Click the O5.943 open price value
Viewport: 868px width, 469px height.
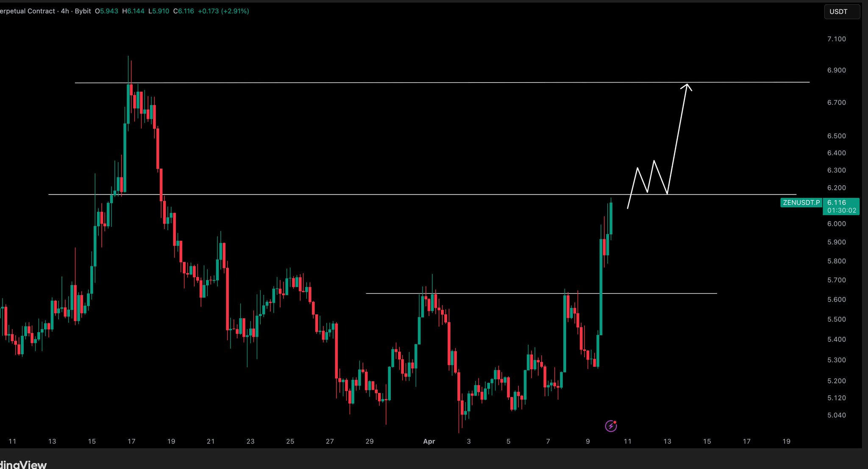tap(107, 11)
